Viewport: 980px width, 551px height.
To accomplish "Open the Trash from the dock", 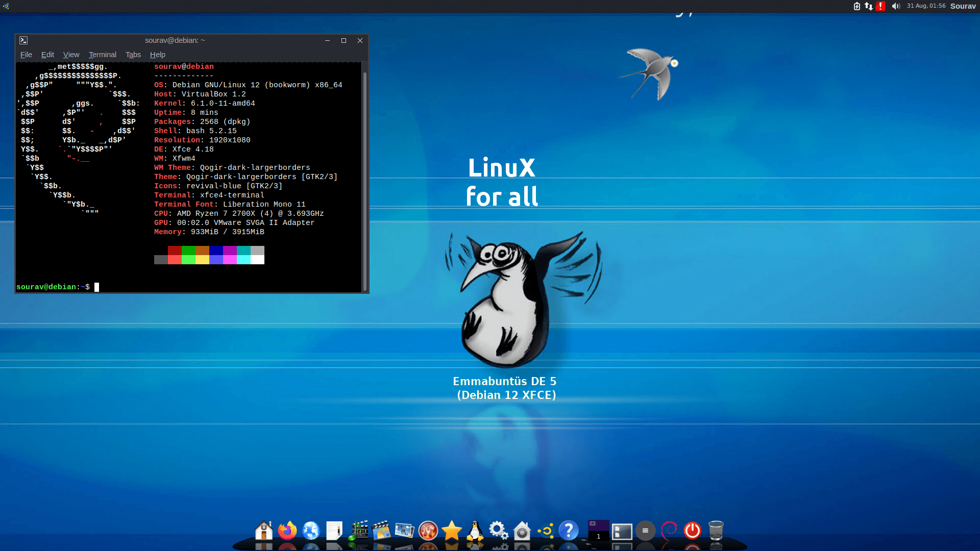I will pos(716,531).
